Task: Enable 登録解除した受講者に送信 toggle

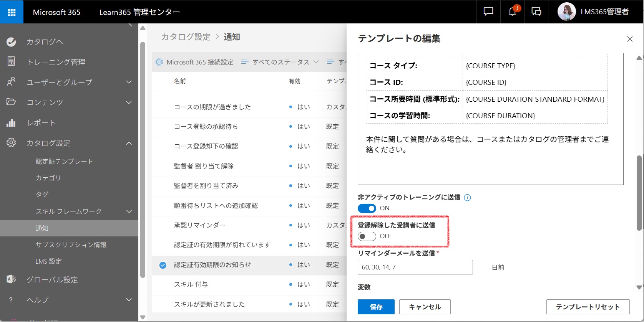Action: click(367, 236)
